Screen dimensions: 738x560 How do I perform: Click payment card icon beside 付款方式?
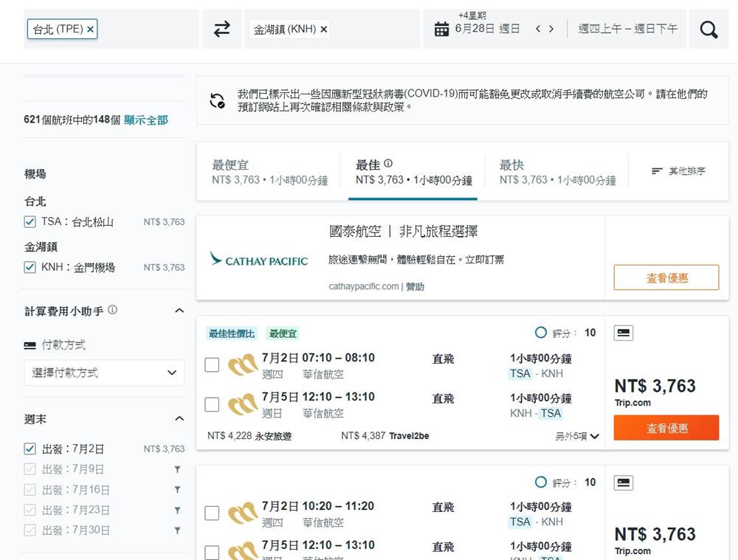tap(30, 345)
